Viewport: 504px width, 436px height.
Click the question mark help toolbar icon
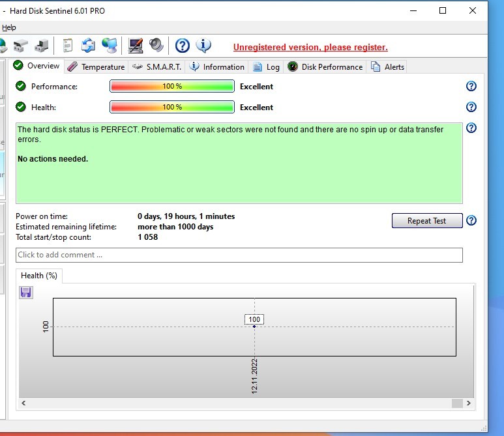183,46
